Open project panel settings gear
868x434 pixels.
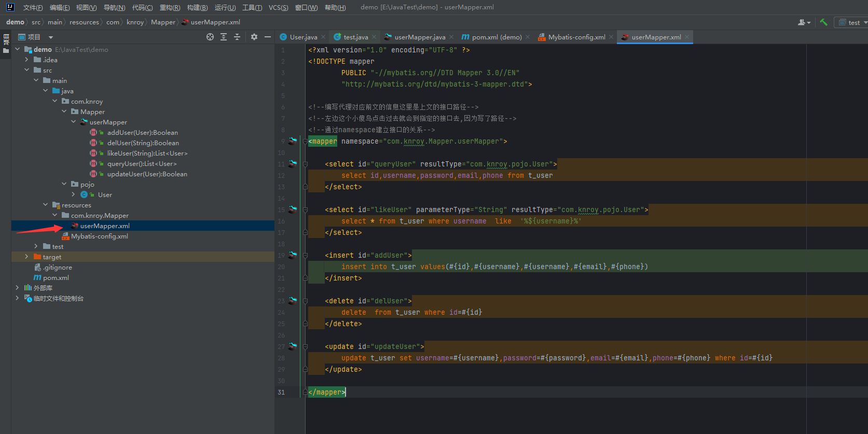[x=254, y=37]
